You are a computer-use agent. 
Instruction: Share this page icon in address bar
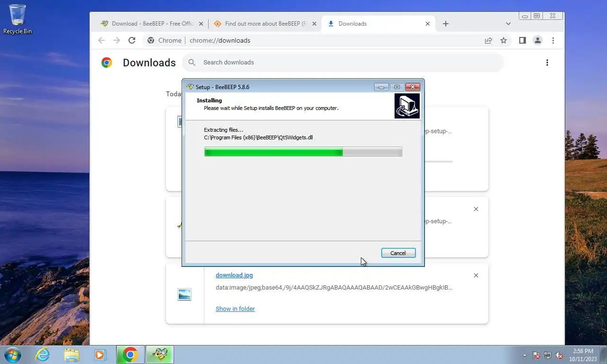point(488,41)
